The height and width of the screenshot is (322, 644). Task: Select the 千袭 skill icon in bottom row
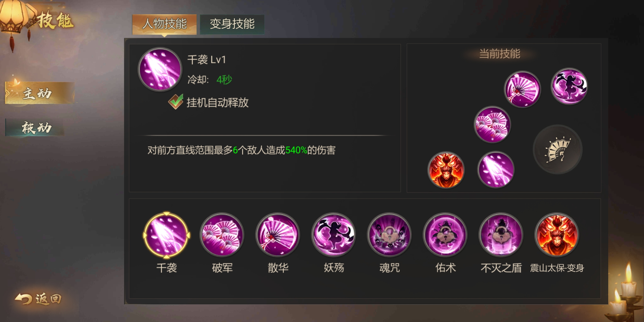[166, 235]
